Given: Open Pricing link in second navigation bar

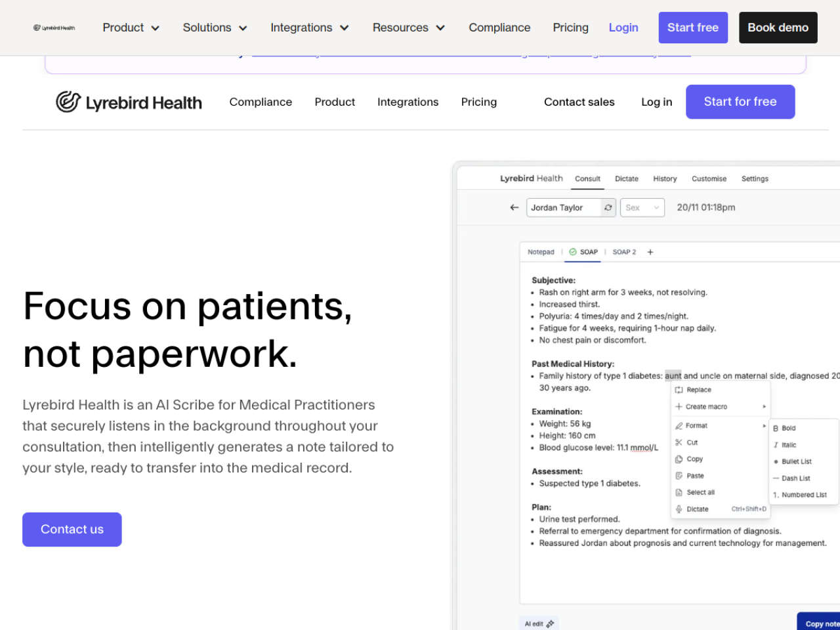Looking at the screenshot, I should (479, 102).
